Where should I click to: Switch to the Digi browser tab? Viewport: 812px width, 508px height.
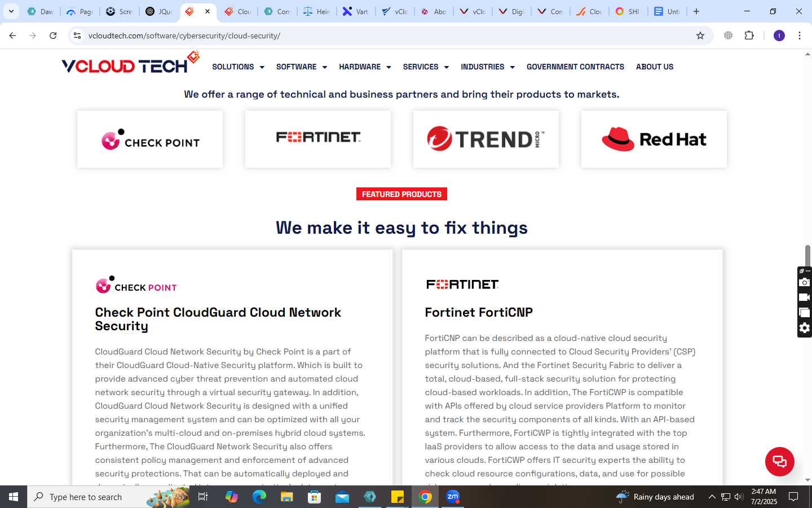click(511, 11)
